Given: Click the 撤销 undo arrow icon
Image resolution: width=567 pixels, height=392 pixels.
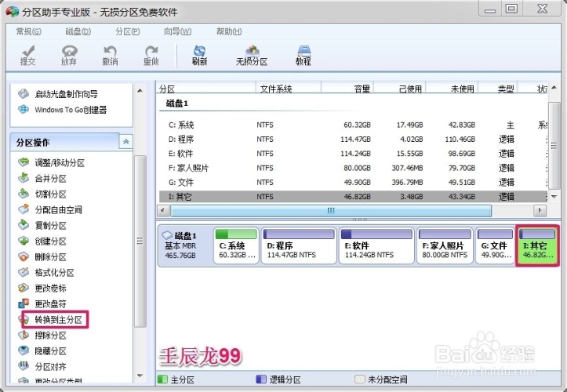Looking at the screenshot, I should pos(110,55).
